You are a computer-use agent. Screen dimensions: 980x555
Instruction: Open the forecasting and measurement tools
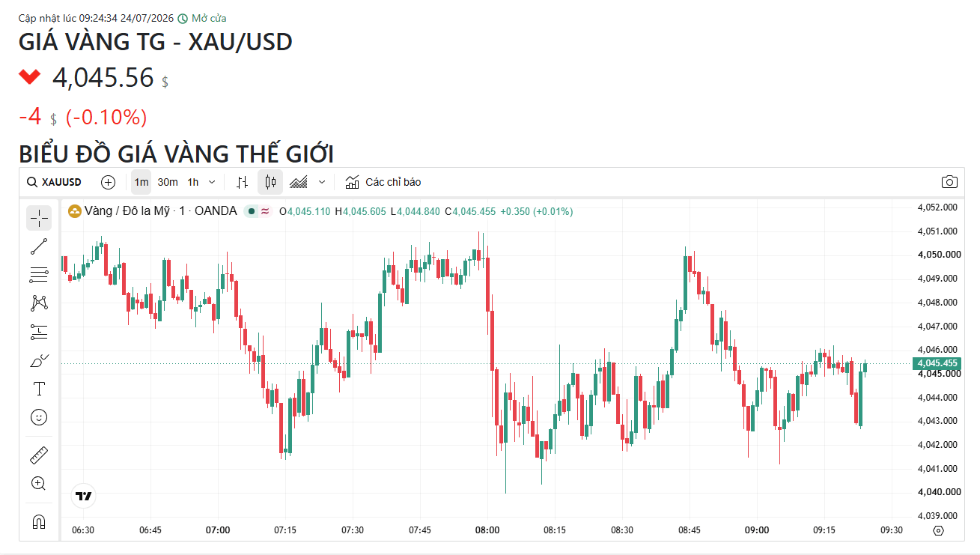pos(39,332)
